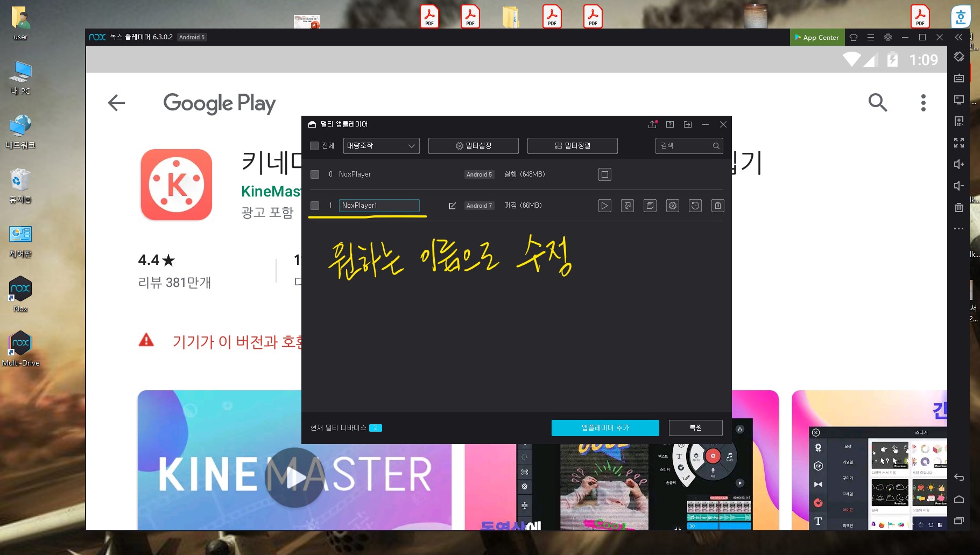The width and height of the screenshot is (980, 555).
Task: Tick the checkbox for NoxPlayer row 0
Action: (315, 174)
